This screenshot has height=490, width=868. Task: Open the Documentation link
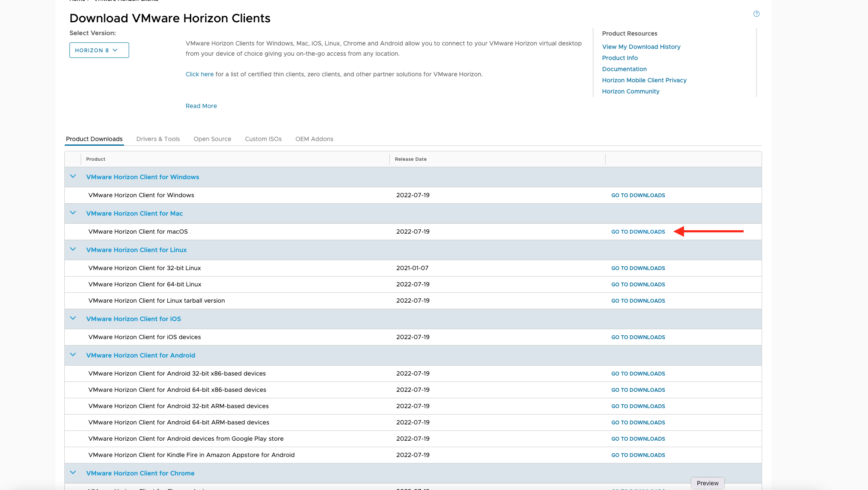(624, 69)
